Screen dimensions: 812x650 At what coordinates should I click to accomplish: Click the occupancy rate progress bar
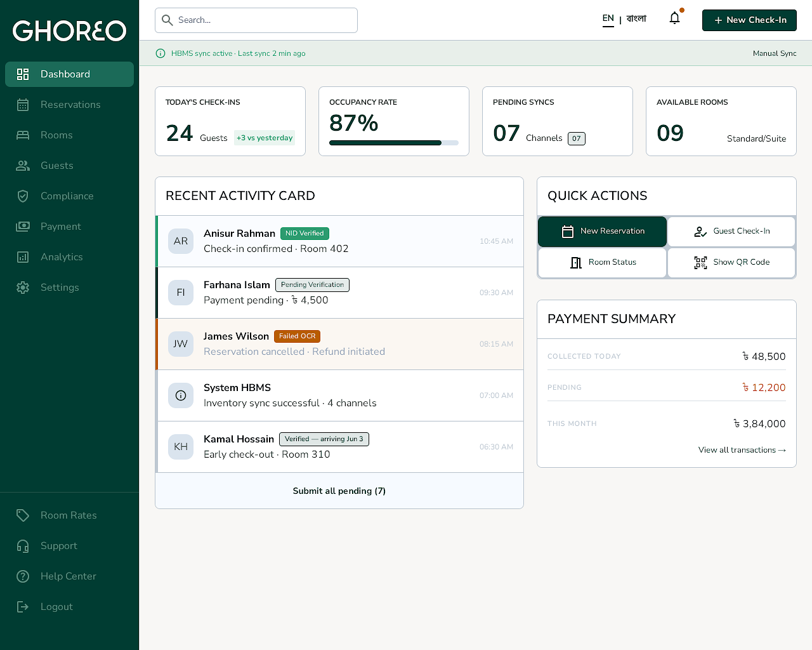click(x=394, y=143)
